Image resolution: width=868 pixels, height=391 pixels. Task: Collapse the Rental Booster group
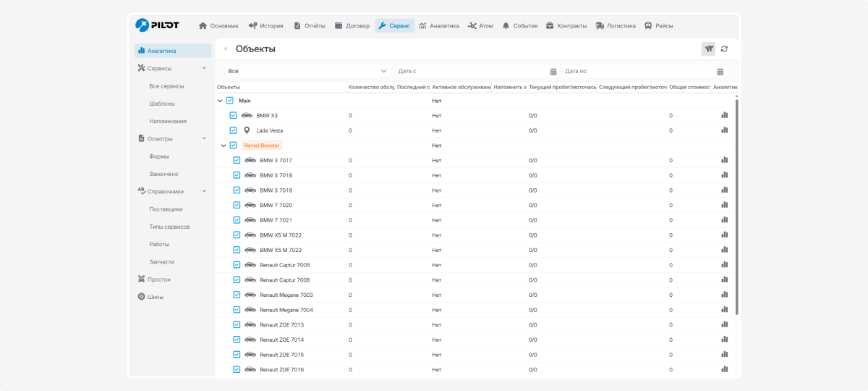pyautogui.click(x=224, y=146)
